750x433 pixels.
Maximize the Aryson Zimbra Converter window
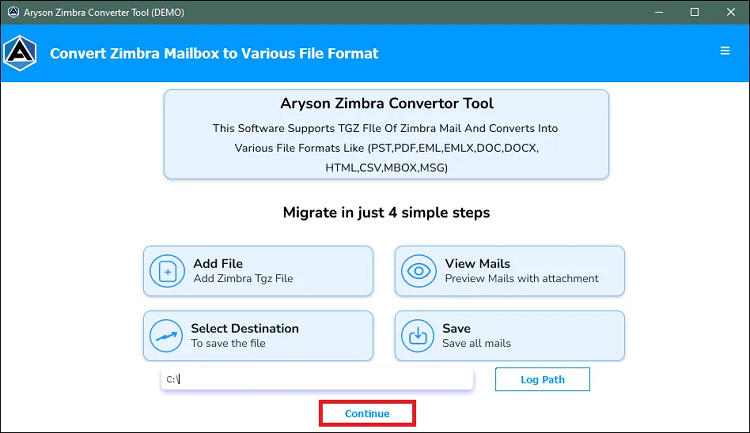(x=695, y=12)
